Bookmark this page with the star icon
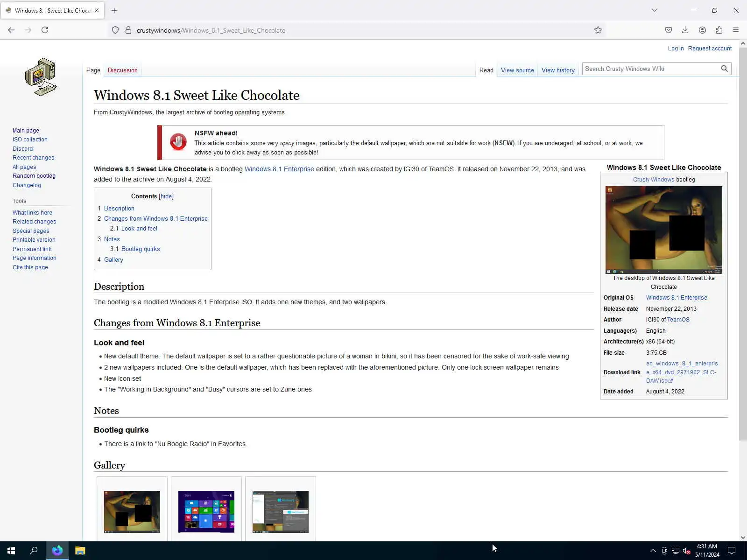747x560 pixels. click(598, 30)
